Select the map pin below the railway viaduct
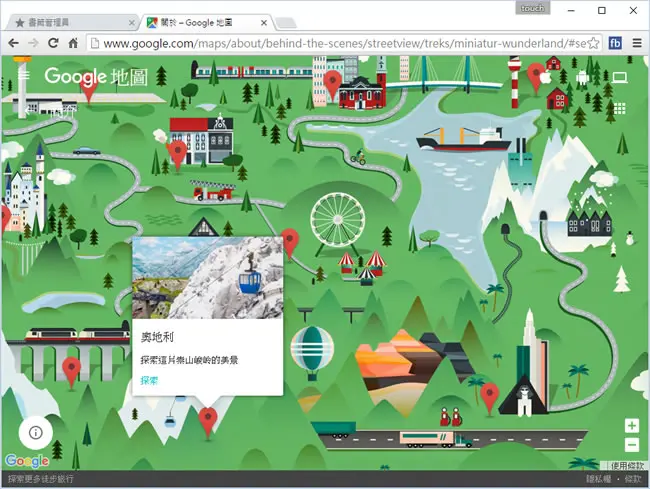Viewport: 650px width, 489px height. pos(71,372)
